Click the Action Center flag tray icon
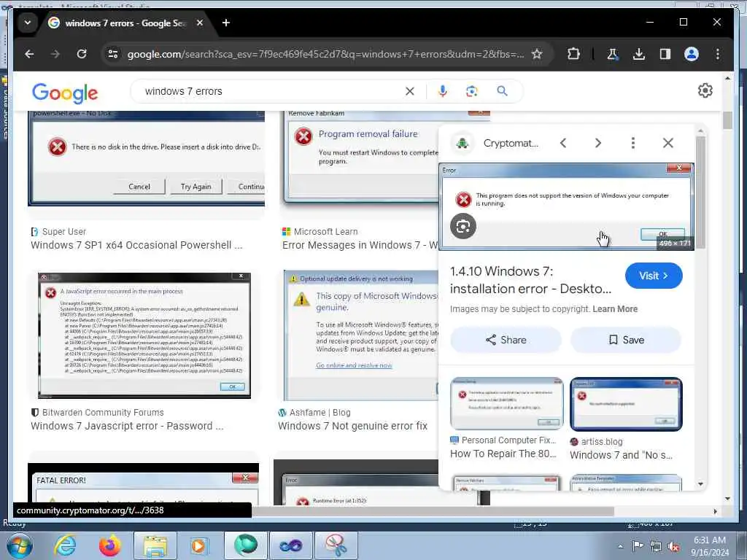 pyautogui.click(x=638, y=546)
